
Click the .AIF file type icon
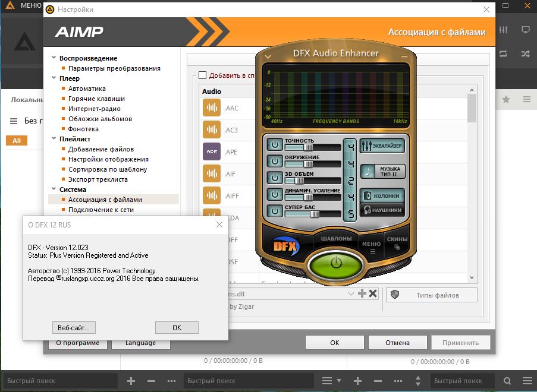tap(212, 174)
